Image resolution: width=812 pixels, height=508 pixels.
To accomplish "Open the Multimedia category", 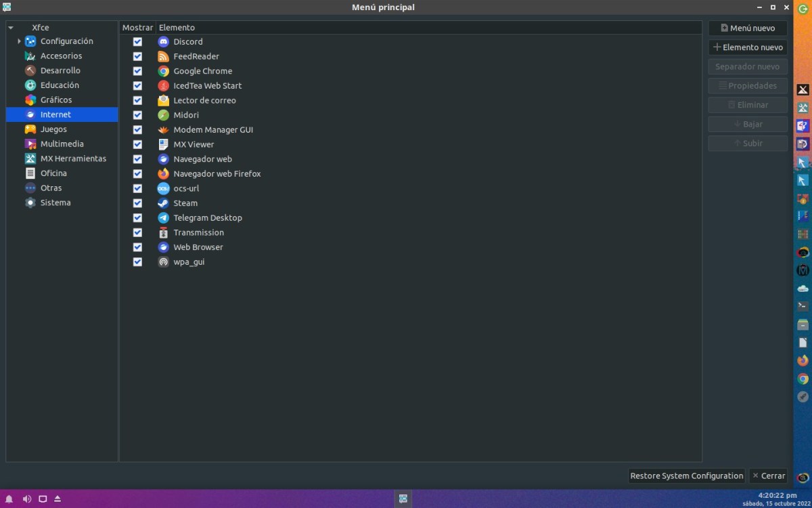I will pos(62,144).
